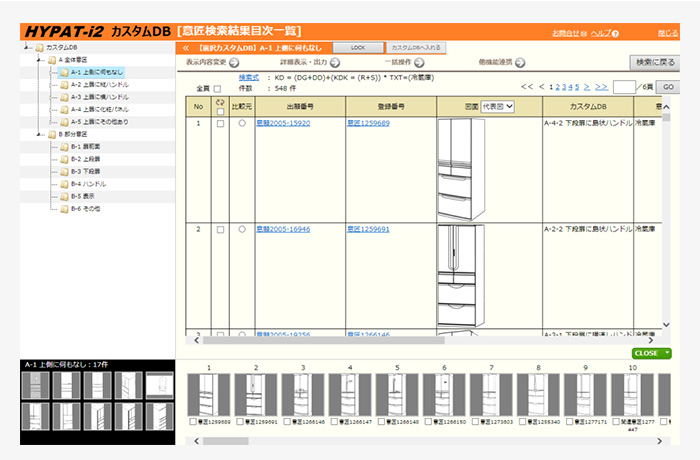Click the folder icon of B-2 tree node
The image size is (700, 460).
64,159
